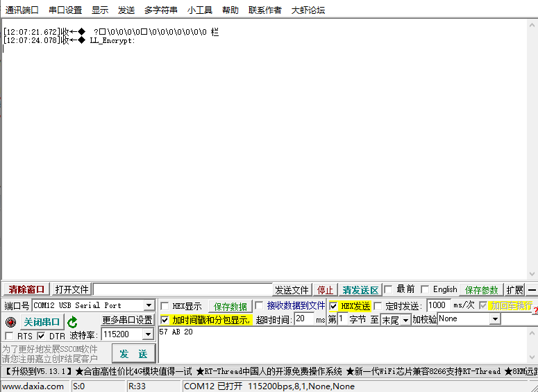Open the 加校验 None checksum dropdown
The image size is (538, 392).
click(x=495, y=319)
